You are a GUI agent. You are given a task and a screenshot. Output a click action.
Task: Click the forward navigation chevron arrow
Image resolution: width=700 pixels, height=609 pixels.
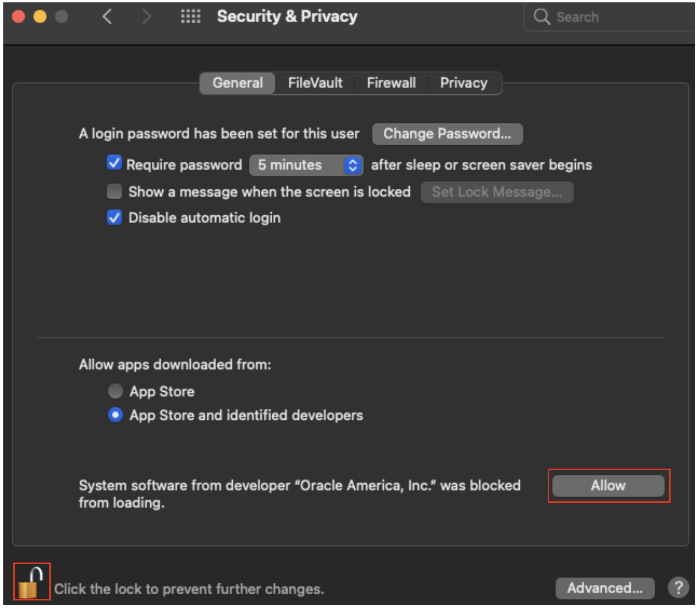coord(147,17)
